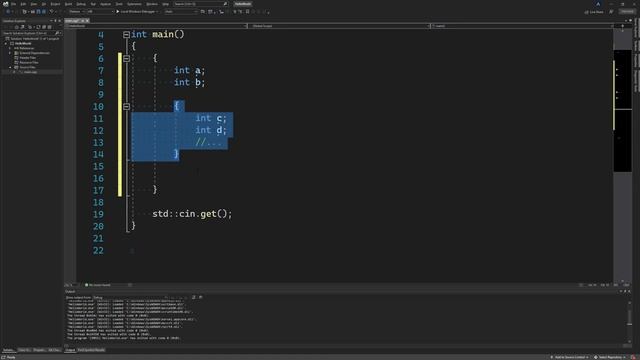Open the solution platform x64 dropdown
This screenshot has width=640, height=360.
pos(100,11)
